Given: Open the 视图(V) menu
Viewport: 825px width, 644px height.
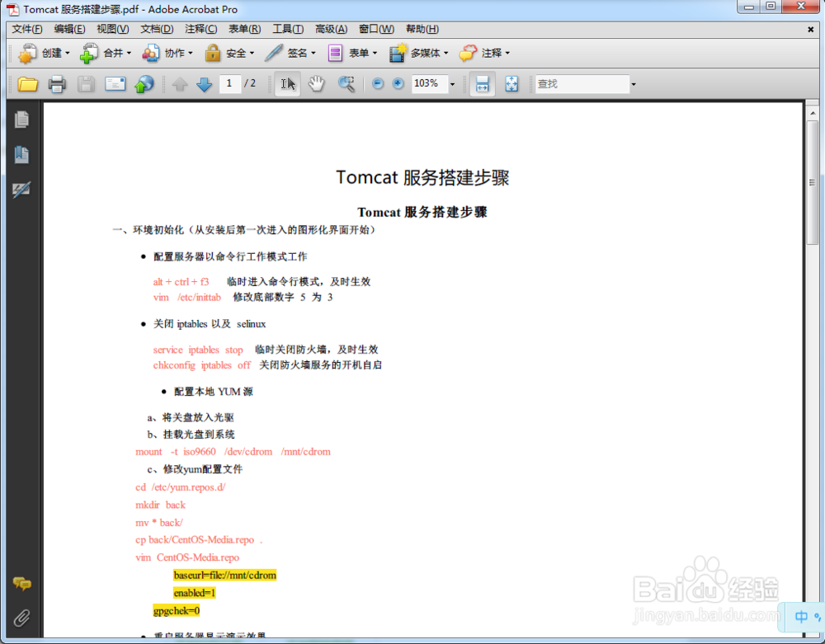Looking at the screenshot, I should pyautogui.click(x=112, y=29).
